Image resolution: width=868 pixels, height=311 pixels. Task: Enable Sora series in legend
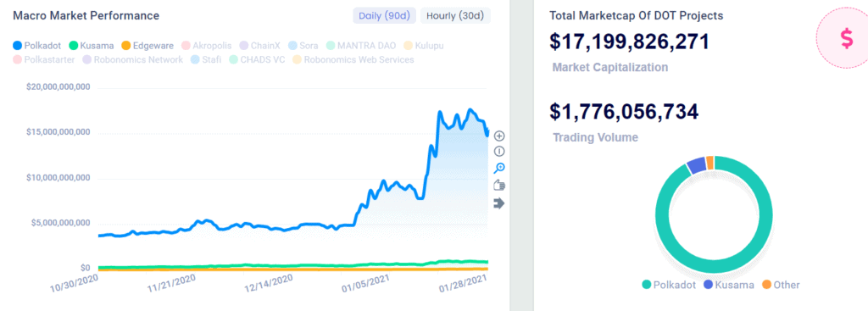click(x=303, y=46)
